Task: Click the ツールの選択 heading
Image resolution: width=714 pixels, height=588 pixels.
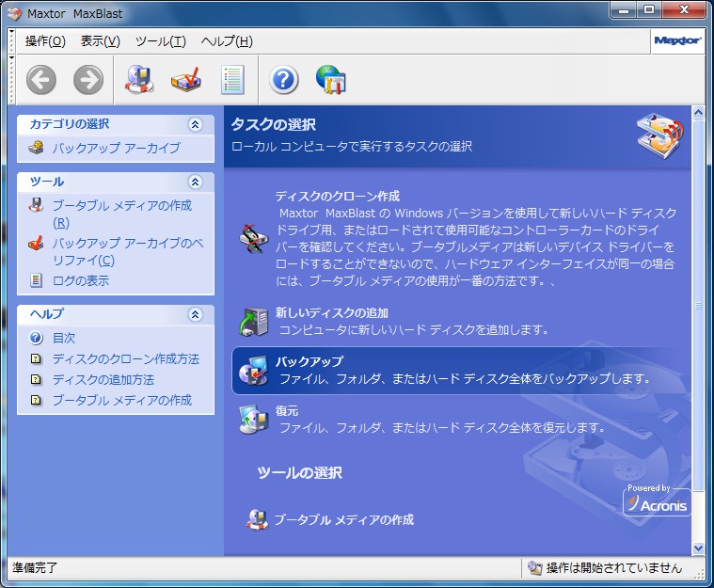Action: point(300,472)
